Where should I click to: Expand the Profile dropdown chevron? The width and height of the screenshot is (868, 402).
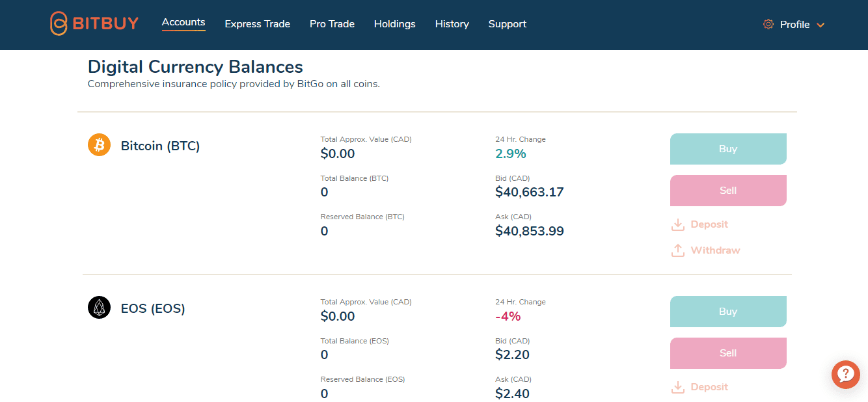coord(821,25)
